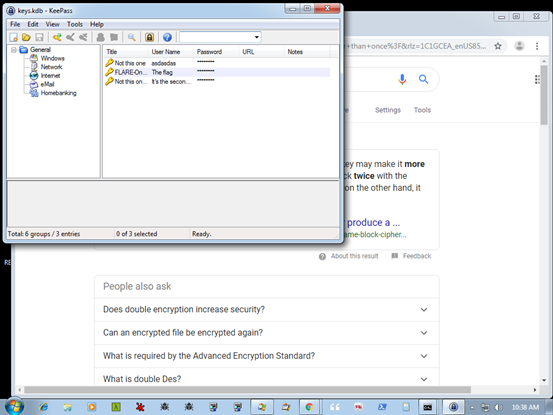Image resolution: width=553 pixels, height=415 pixels.
Task: Click Chrome scroll-down arrow
Action: coord(544,380)
